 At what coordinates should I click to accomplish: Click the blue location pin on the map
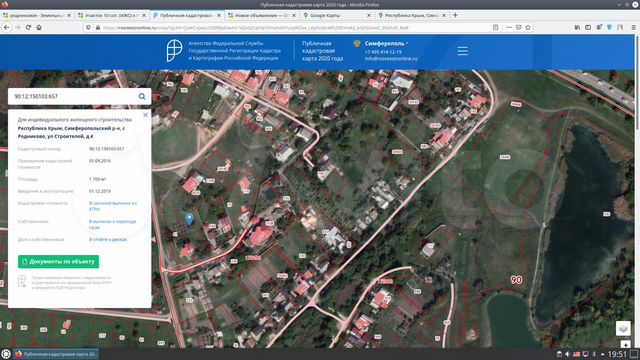click(x=189, y=219)
